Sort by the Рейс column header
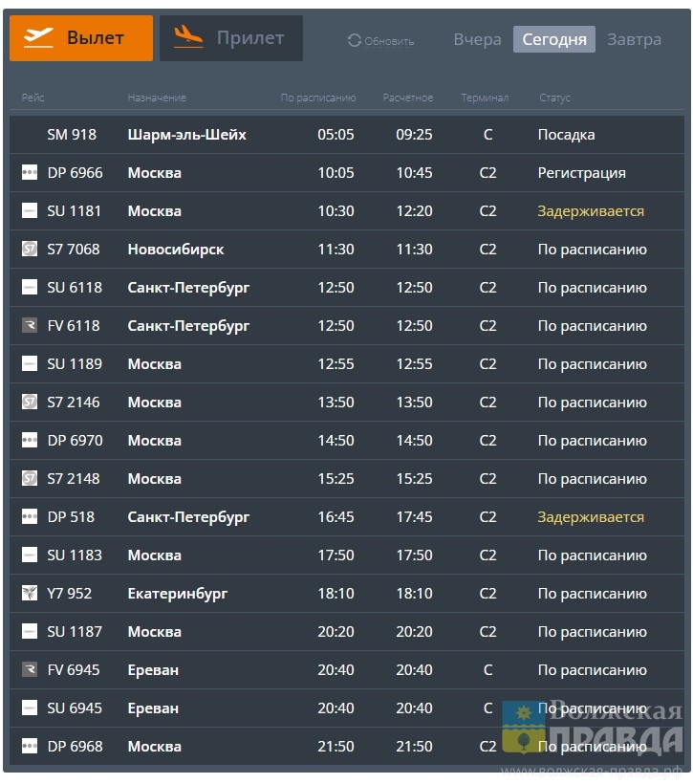 (x=32, y=98)
